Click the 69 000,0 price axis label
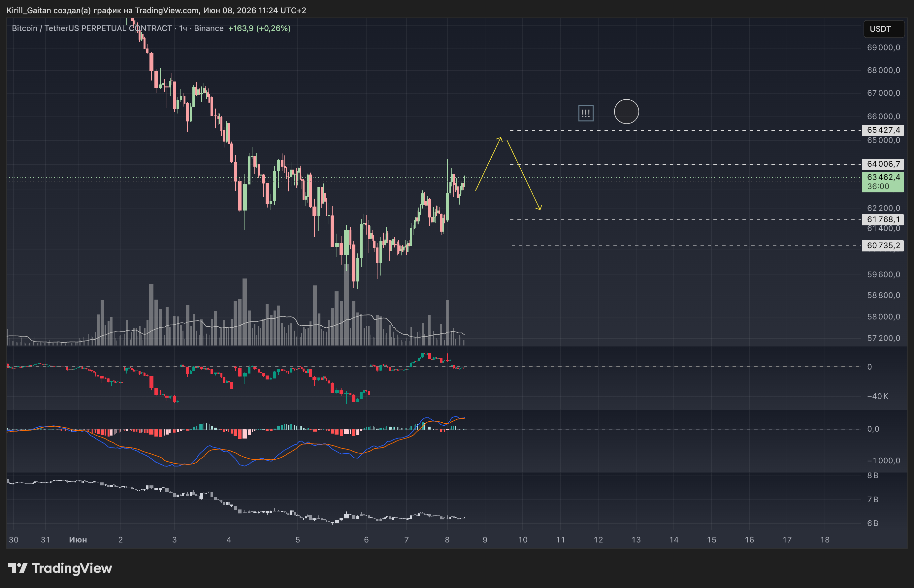 (x=883, y=48)
